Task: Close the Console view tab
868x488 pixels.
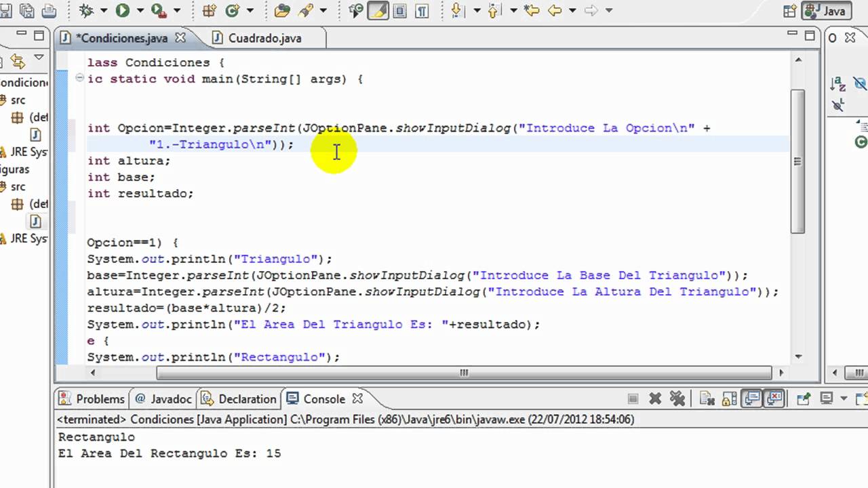Action: click(x=357, y=399)
